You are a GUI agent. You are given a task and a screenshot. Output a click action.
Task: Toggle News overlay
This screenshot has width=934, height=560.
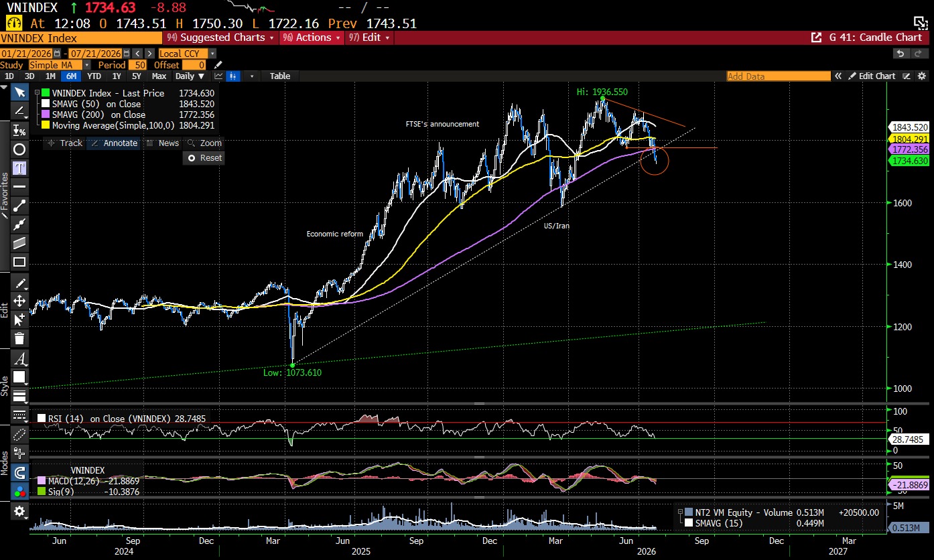tap(163, 143)
